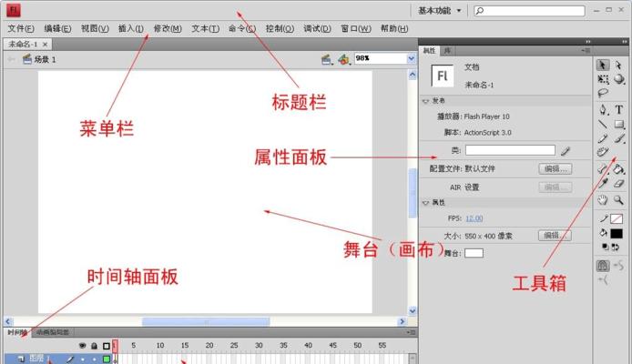Open the stage zoom 98% dropdown

pyautogui.click(x=411, y=59)
